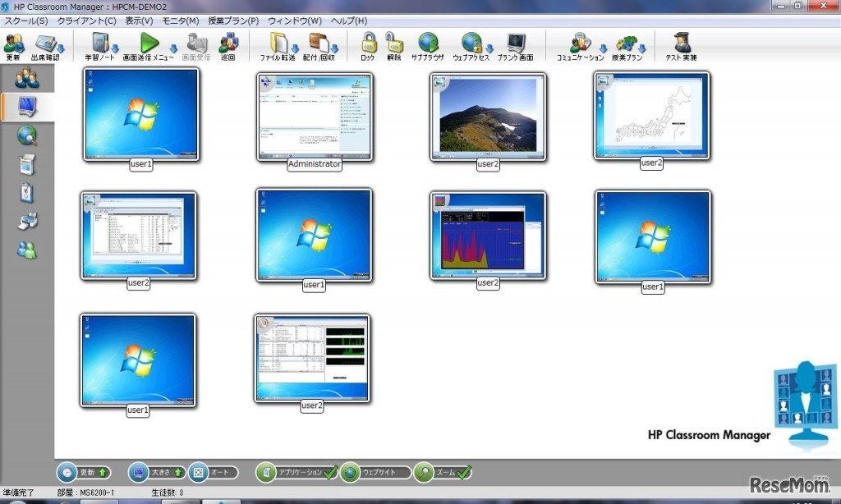Click the 更新 interval button in bottom bar
This screenshot has height=504, width=841.
[84, 473]
